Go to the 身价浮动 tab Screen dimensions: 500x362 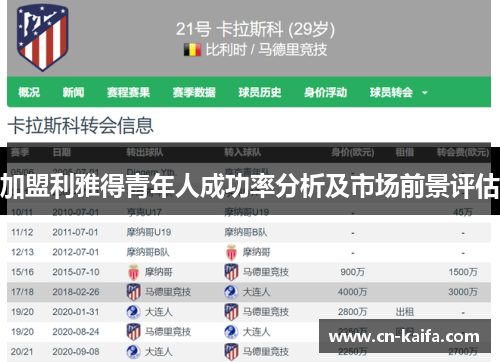point(325,92)
